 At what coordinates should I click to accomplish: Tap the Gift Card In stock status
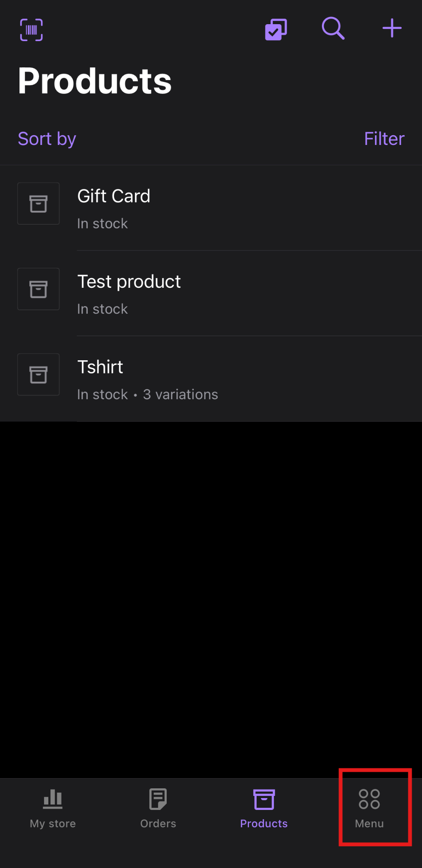[x=102, y=224]
